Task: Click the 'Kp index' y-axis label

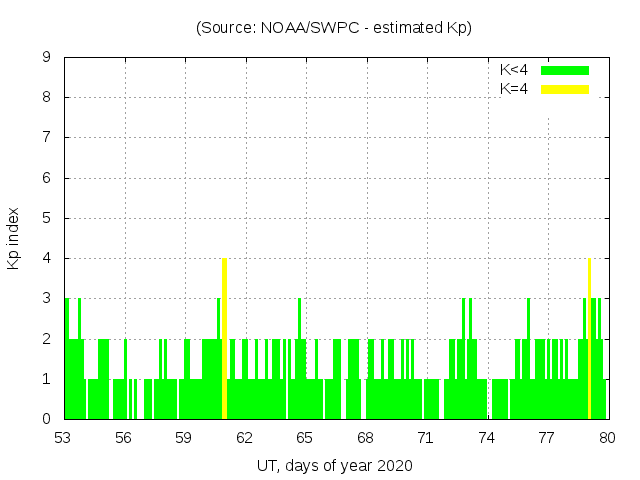Action: pos(14,238)
